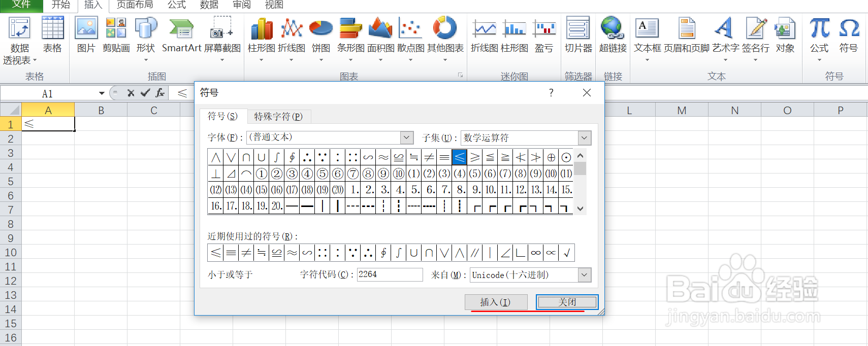Open the Clip Art (剪贴画) tool

click(x=116, y=36)
